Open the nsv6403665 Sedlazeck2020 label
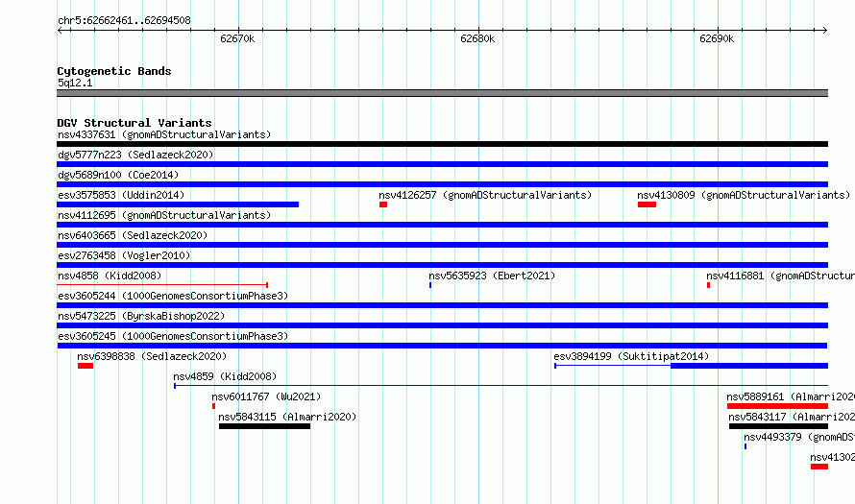The width and height of the screenshot is (855, 504). click(133, 235)
